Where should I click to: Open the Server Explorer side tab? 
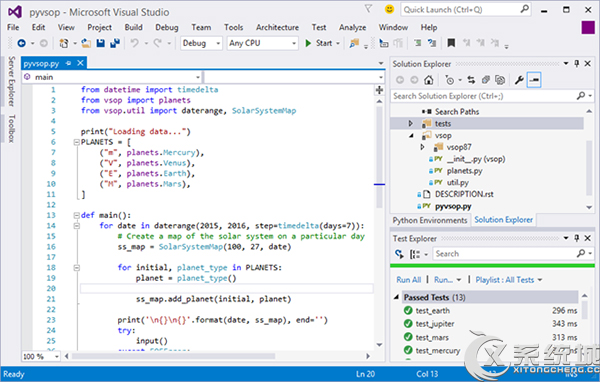(11, 81)
